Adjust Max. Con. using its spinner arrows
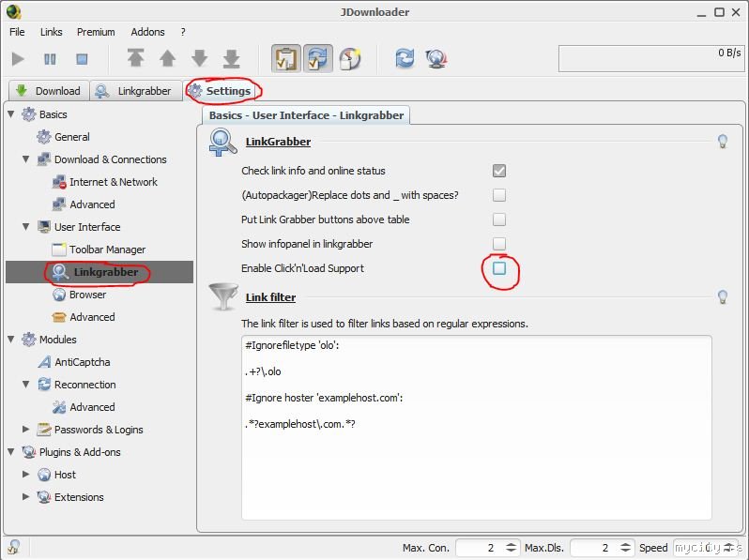 pos(511,548)
